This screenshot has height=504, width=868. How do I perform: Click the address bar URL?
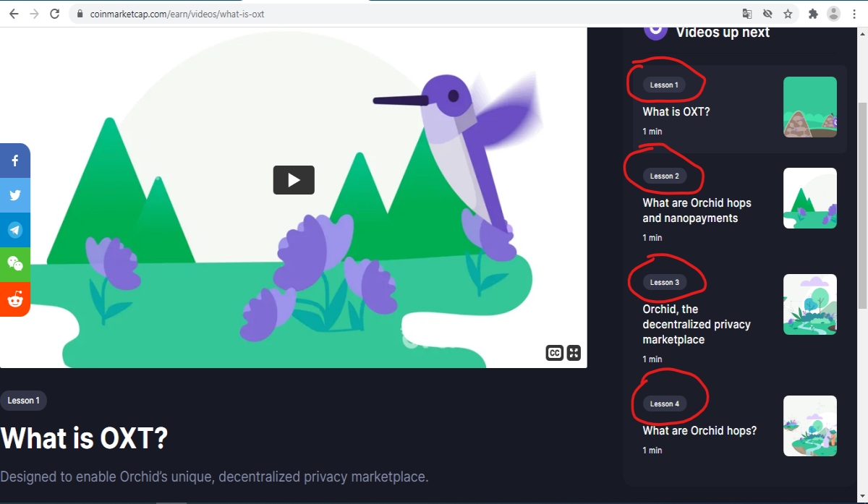click(177, 14)
